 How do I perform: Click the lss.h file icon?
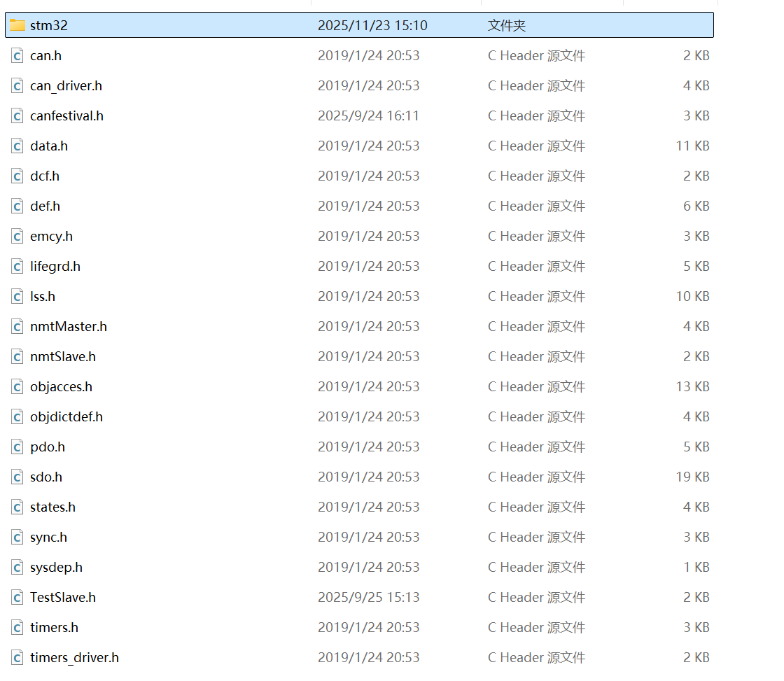pos(17,296)
